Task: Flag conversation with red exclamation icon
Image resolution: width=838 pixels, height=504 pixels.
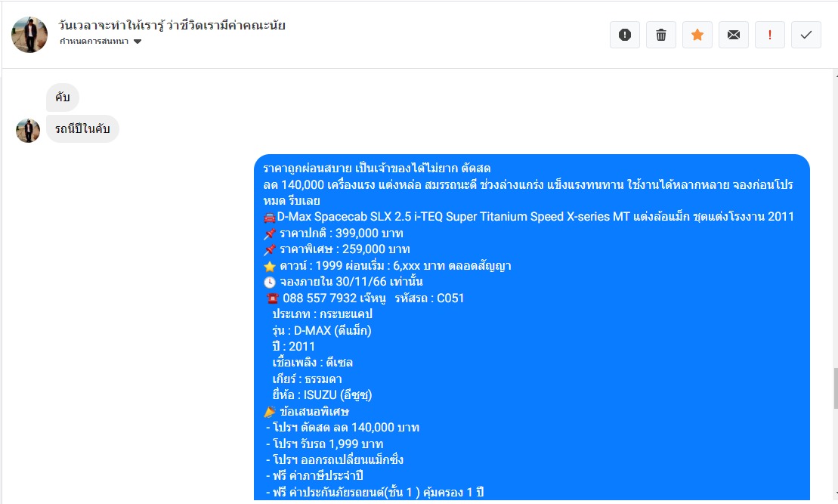Action: (770, 35)
